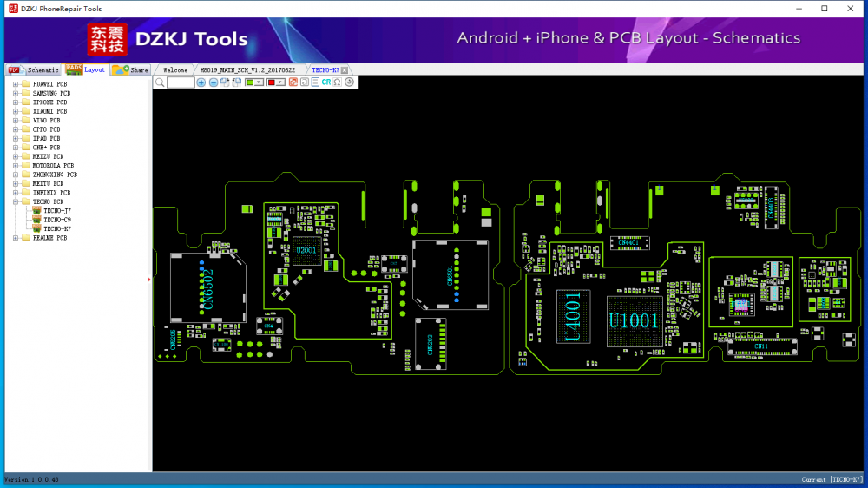Screen dimensions: 868x488
Task: Switch to the Layout tab
Action: [85, 69]
